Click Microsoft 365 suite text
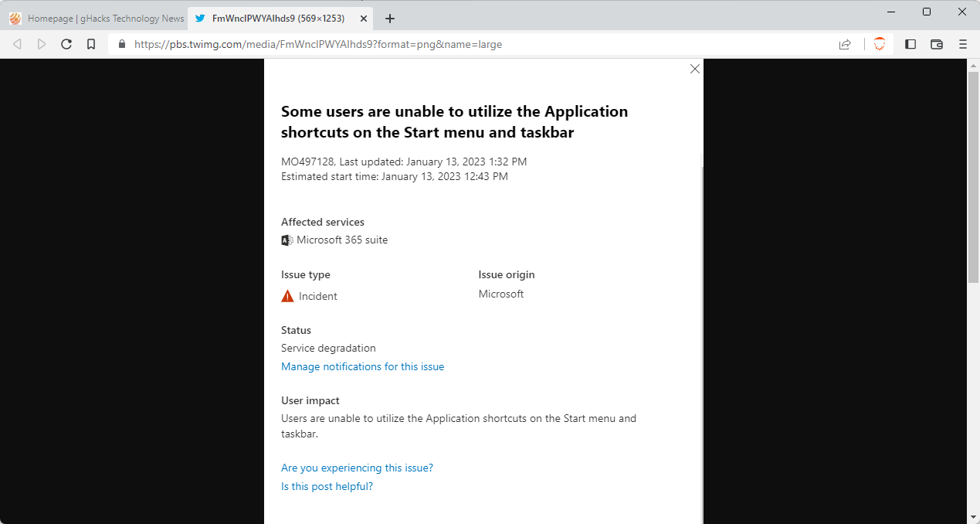Viewport: 980px width, 524px height. (x=342, y=240)
